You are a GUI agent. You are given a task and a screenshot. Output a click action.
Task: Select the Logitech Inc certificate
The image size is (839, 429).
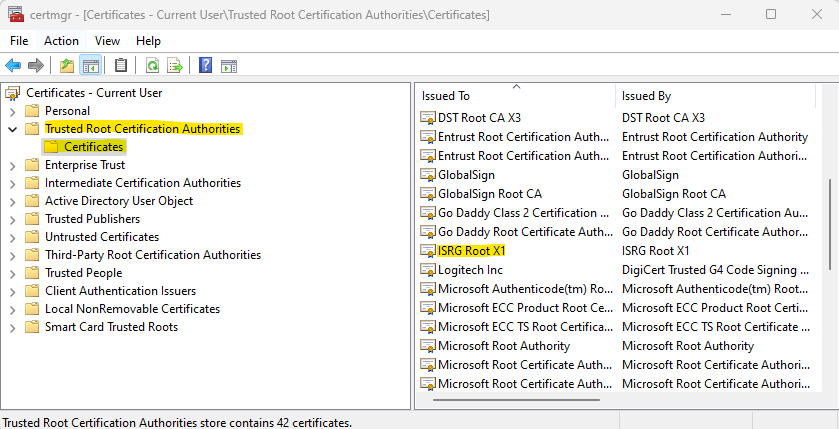tap(470, 270)
